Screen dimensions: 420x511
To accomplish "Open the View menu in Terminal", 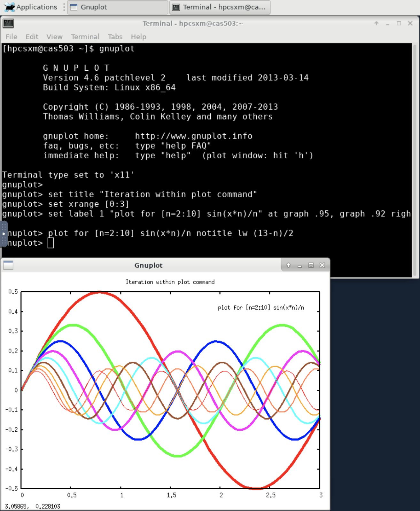I will click(54, 37).
